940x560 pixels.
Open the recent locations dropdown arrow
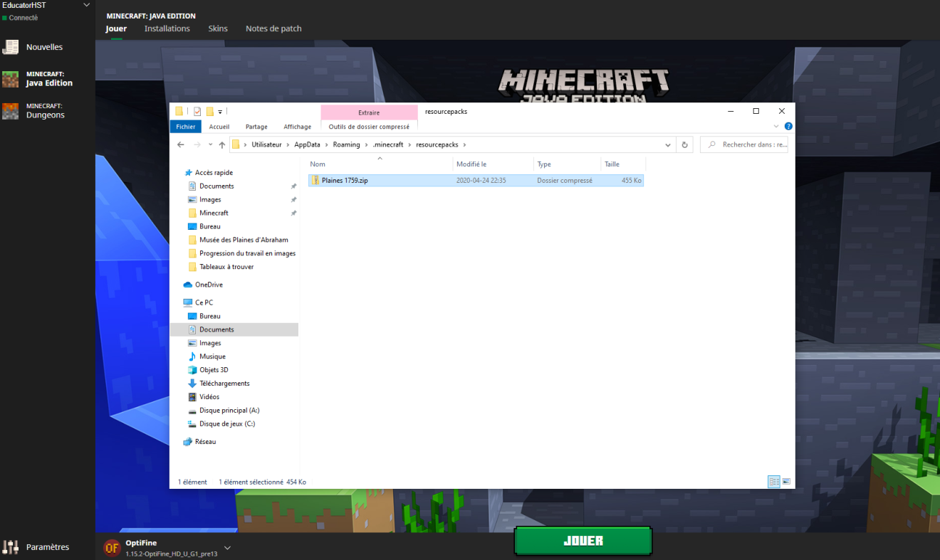click(211, 145)
